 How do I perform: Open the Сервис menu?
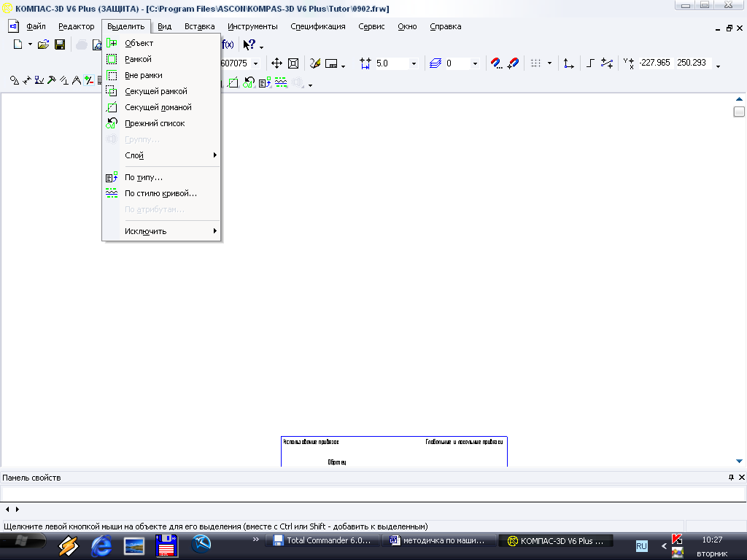[371, 27]
